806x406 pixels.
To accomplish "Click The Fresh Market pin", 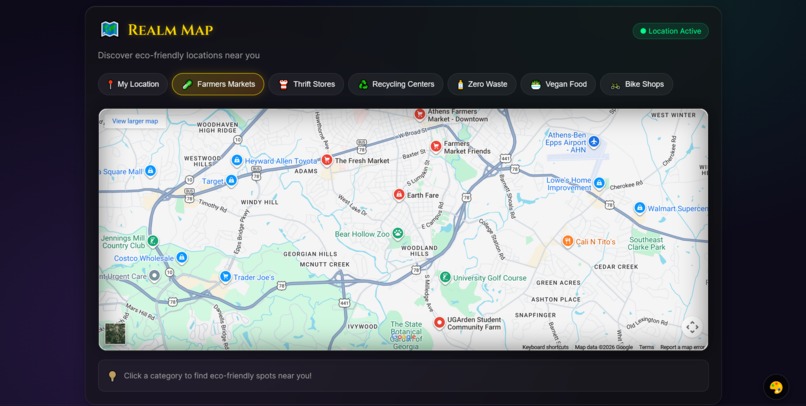I will click(x=326, y=160).
